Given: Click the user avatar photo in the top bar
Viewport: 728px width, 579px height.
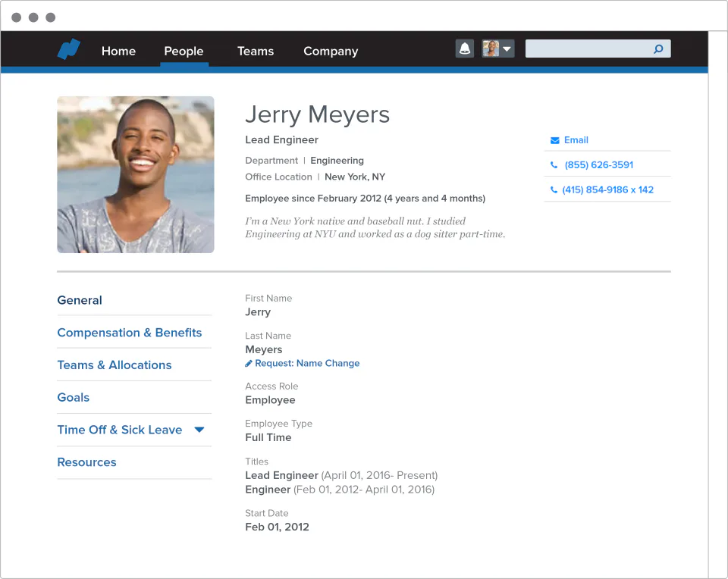Looking at the screenshot, I should (491, 48).
